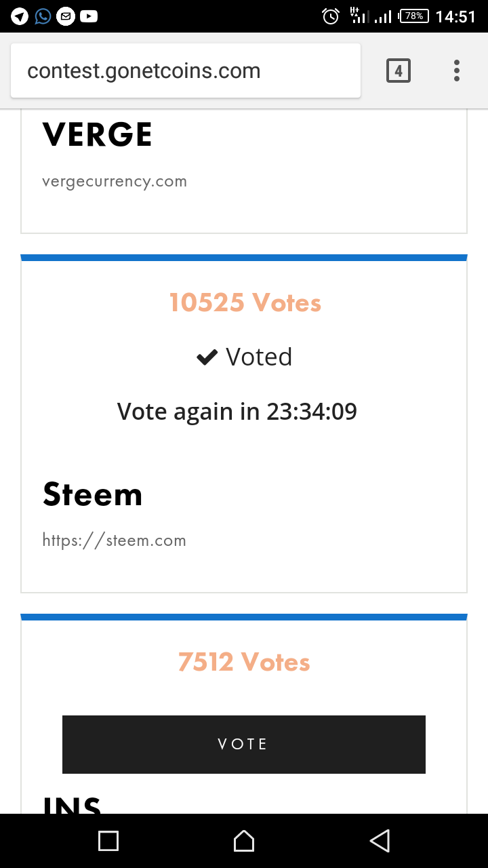Tap the battery 78% indicator

pos(414,16)
